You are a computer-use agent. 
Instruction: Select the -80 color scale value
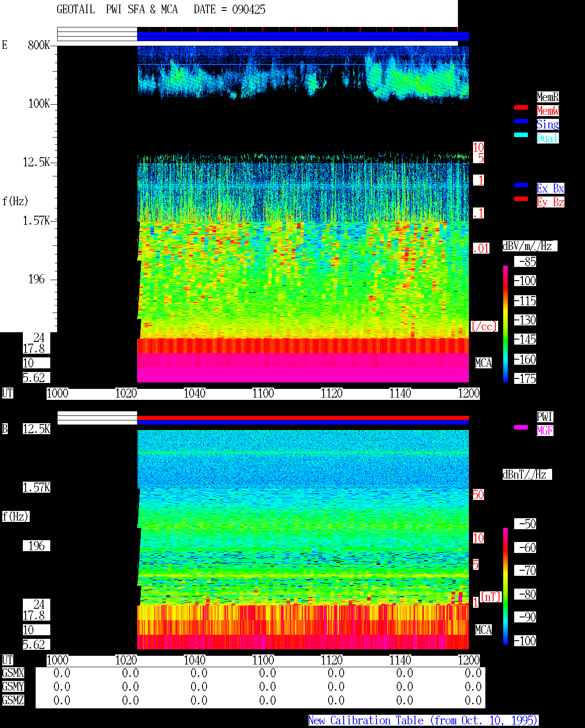click(526, 594)
